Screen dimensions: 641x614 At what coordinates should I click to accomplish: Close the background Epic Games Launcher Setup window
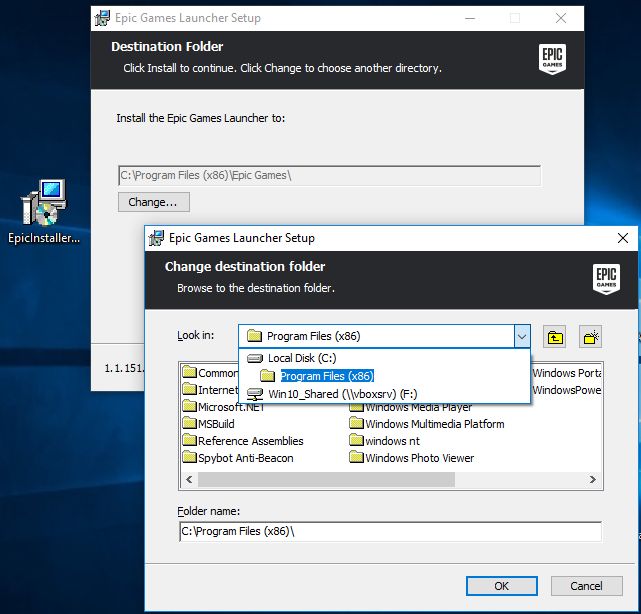[561, 18]
